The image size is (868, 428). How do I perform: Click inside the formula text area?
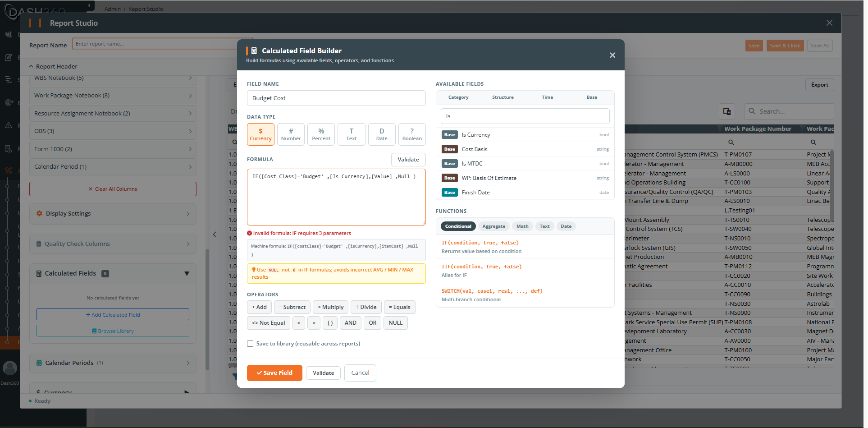tap(336, 197)
